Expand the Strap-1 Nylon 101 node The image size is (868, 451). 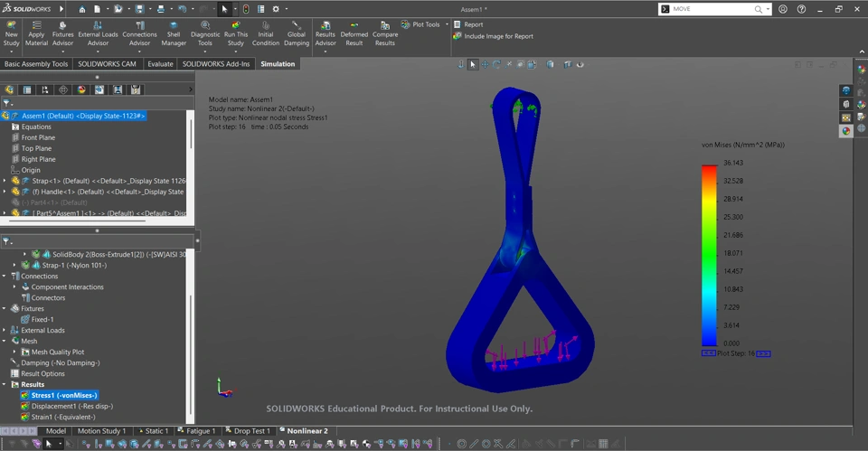[x=14, y=265]
